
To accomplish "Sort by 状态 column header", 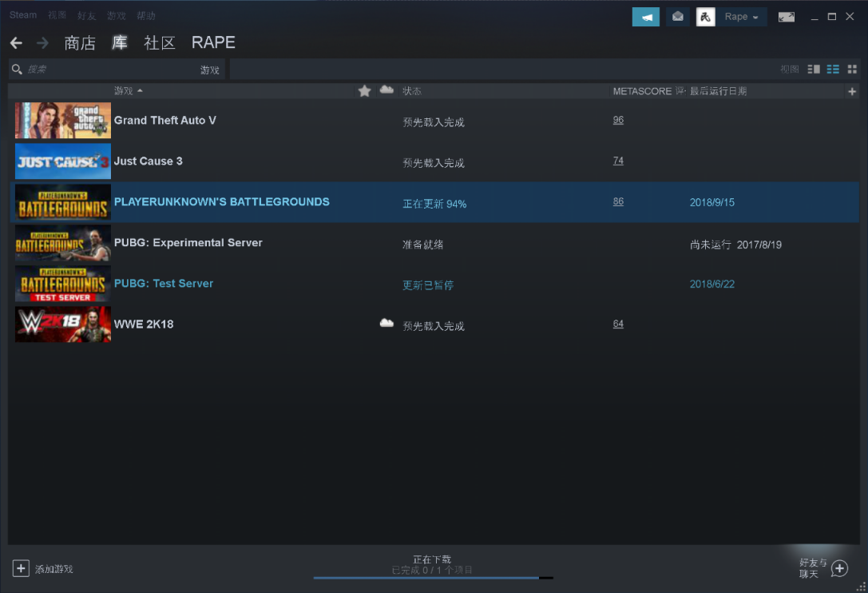I will click(412, 91).
